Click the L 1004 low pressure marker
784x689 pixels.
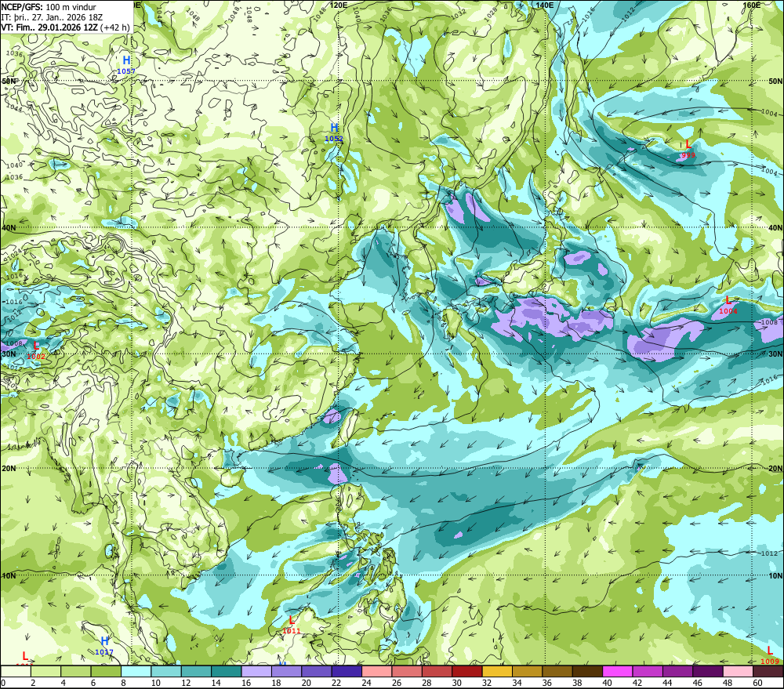point(728,305)
